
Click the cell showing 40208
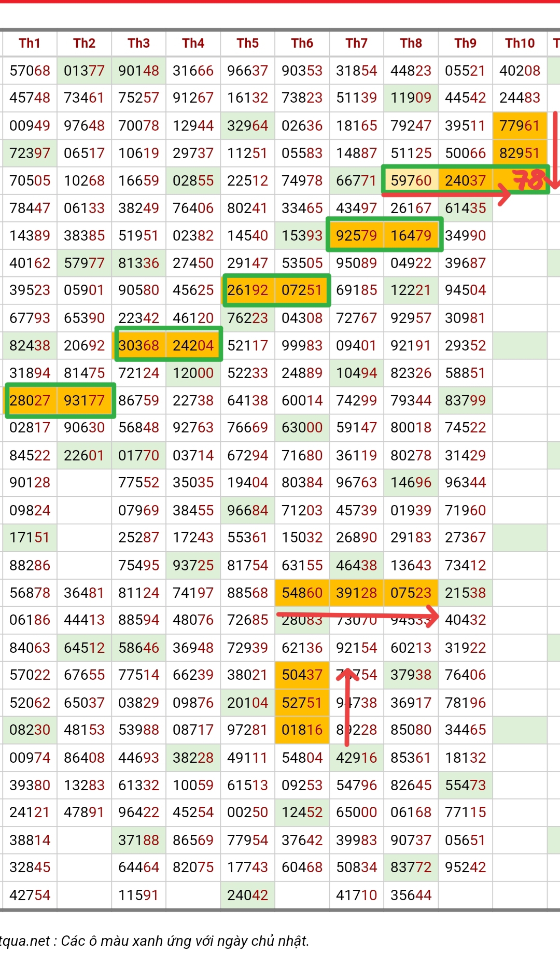point(520,71)
